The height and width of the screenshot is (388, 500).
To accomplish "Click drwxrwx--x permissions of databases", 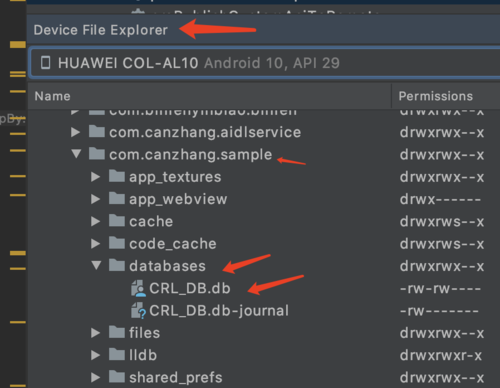I will [442, 267].
